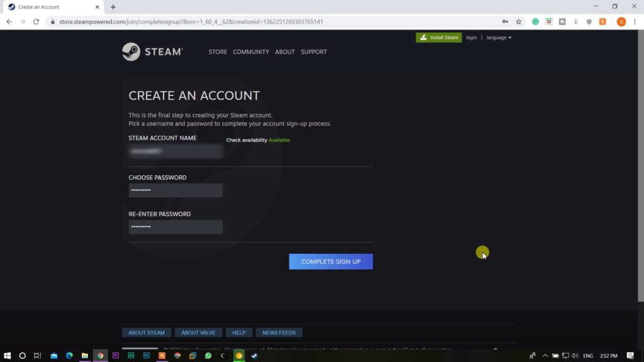Bookmark this page with the star icon
This screenshot has height=362, width=644.
click(519, 22)
